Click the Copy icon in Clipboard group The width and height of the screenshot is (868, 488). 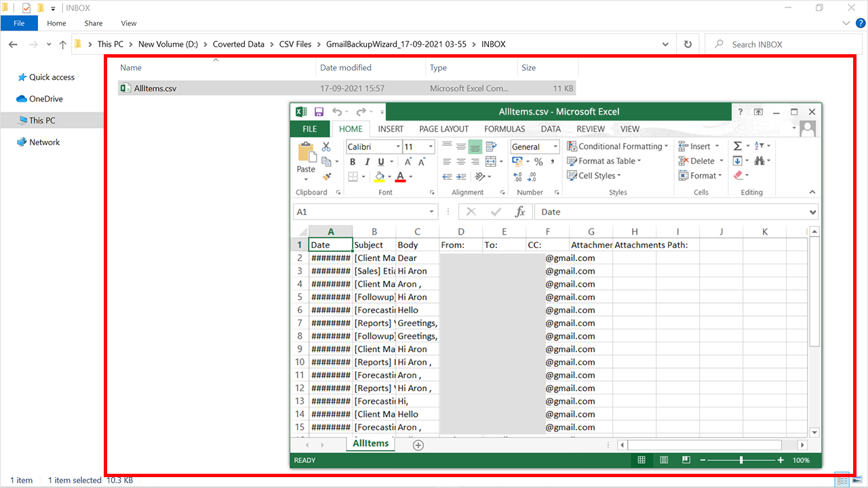pos(327,161)
